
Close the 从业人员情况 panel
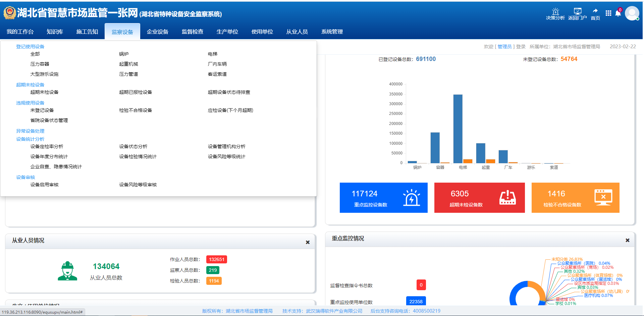(x=307, y=242)
